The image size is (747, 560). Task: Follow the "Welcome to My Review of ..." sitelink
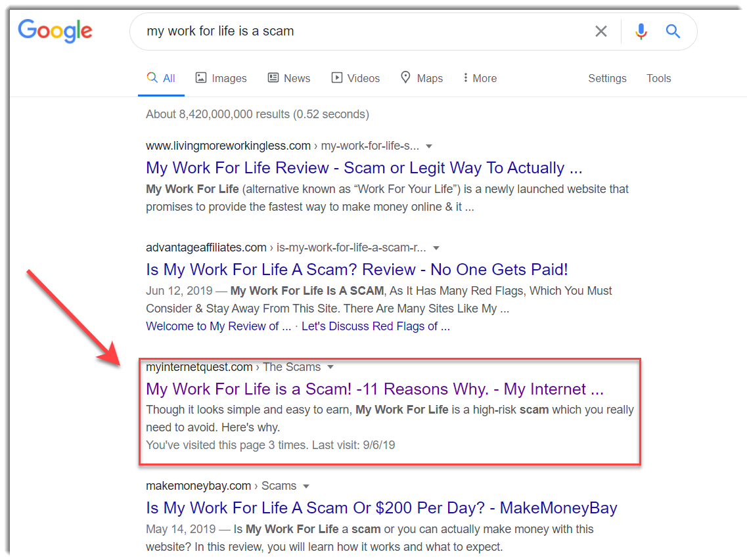[x=218, y=326]
